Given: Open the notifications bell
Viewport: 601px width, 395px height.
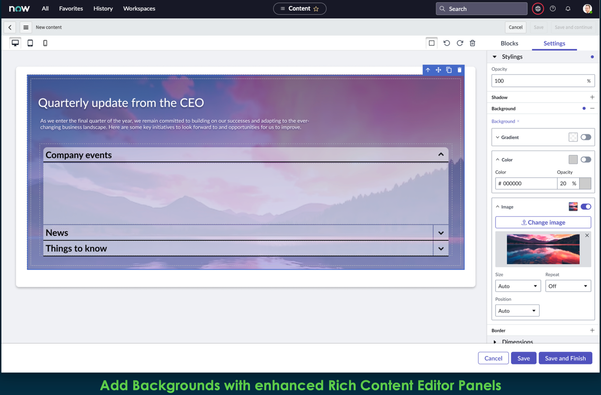Looking at the screenshot, I should pyautogui.click(x=568, y=8).
